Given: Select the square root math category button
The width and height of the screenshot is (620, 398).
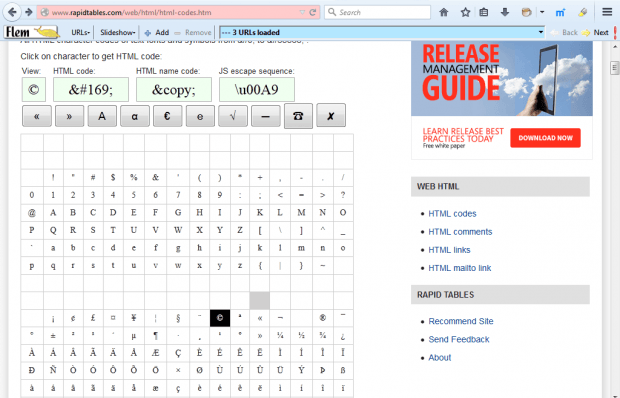Looking at the screenshot, I should [x=233, y=116].
